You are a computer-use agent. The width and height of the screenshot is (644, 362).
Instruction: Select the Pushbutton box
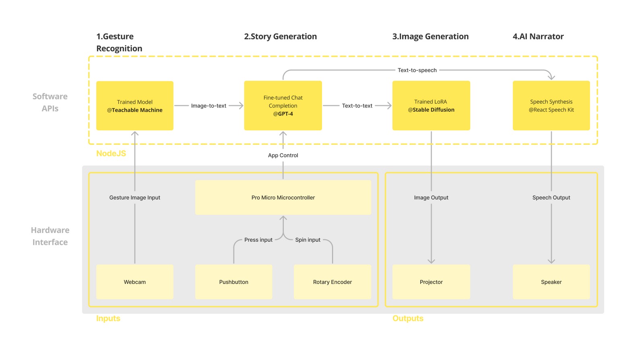234,282
